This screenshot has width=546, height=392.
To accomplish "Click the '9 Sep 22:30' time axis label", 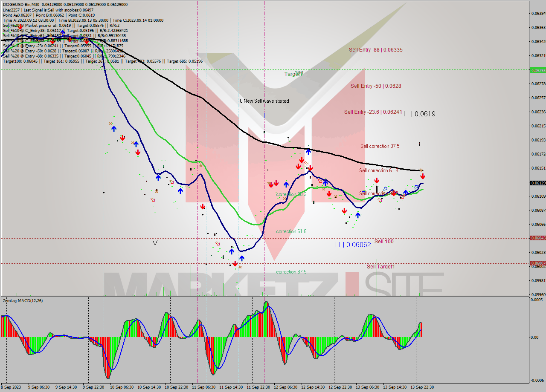I will 93,387.
